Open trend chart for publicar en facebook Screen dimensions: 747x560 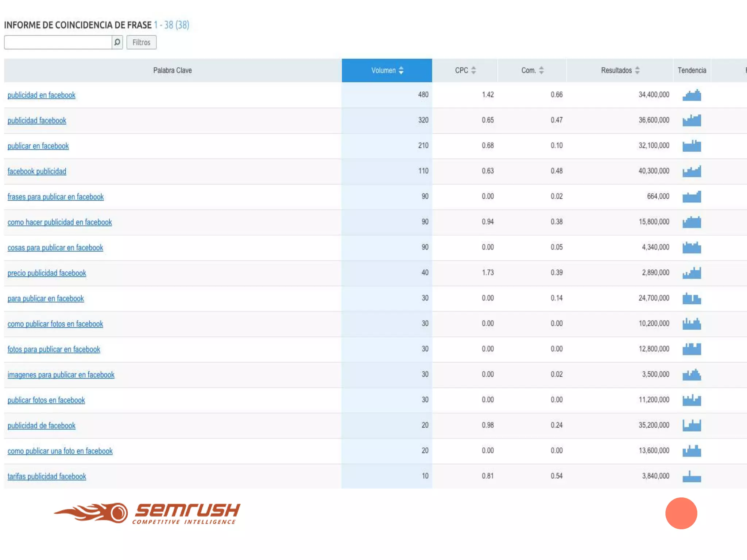692,146
